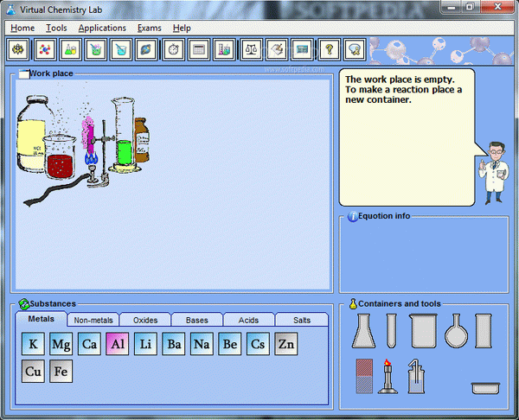Open the balance scales tool
519x420 pixels.
(x=252, y=49)
